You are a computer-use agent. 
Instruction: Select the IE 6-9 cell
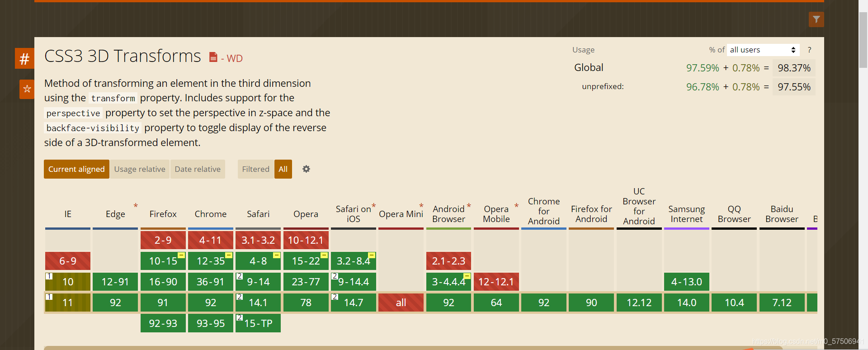[68, 261]
